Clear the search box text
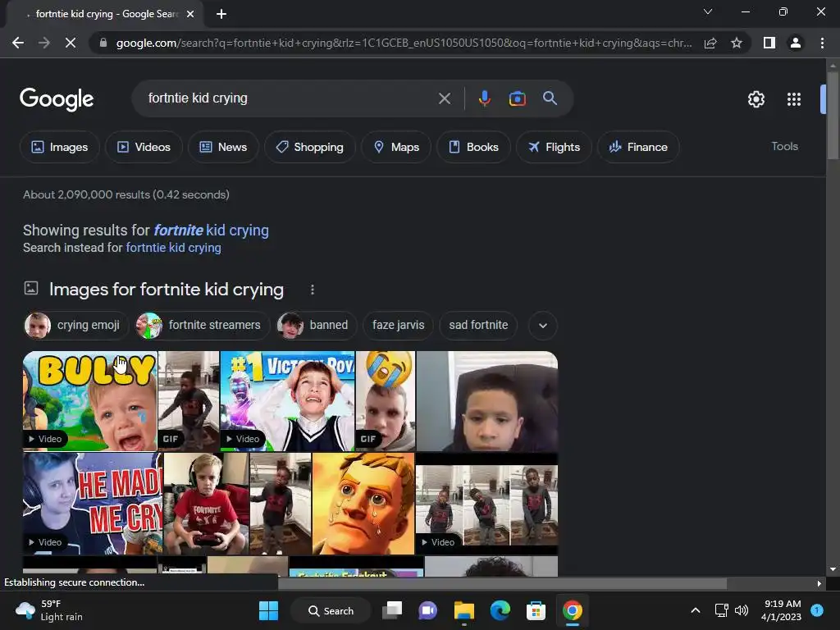This screenshot has width=840, height=630. [x=444, y=98]
